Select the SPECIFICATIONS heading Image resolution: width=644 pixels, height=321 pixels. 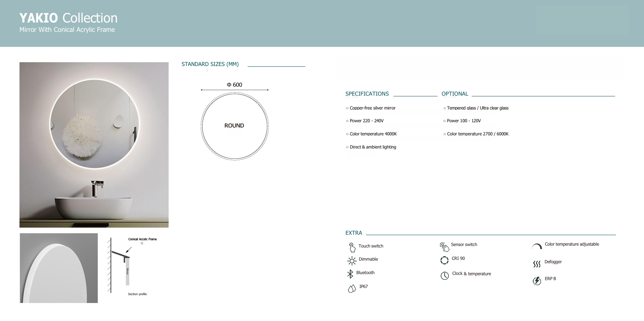(367, 94)
